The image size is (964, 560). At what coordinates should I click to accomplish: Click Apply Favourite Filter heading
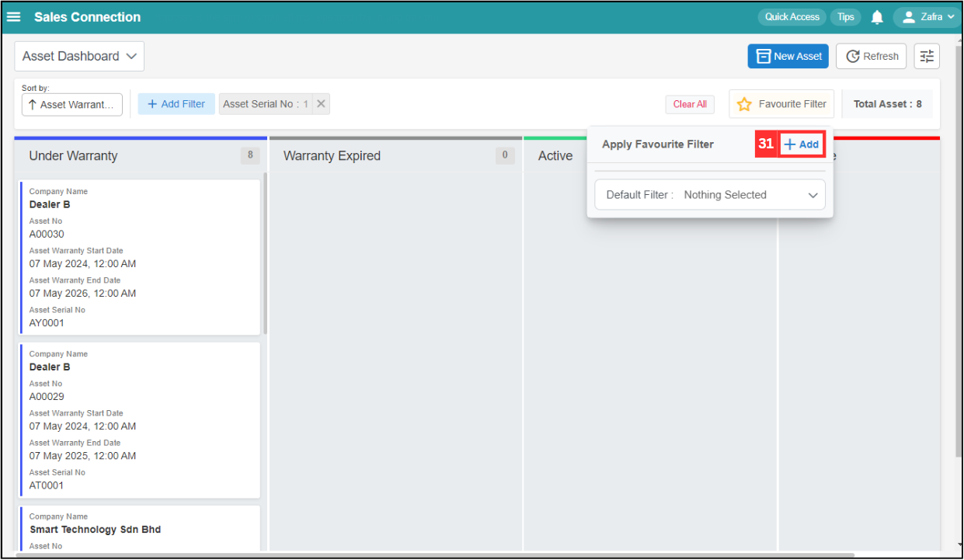click(657, 144)
